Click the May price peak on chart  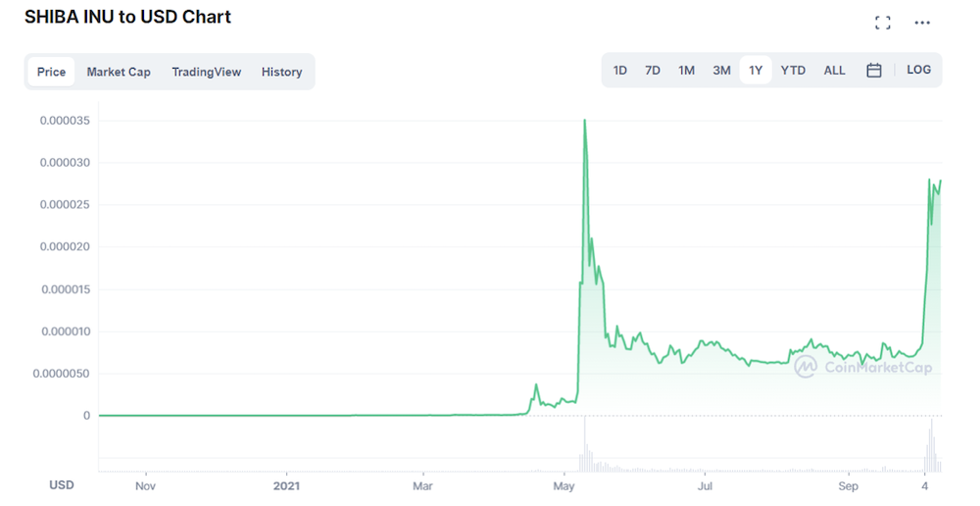pos(584,120)
